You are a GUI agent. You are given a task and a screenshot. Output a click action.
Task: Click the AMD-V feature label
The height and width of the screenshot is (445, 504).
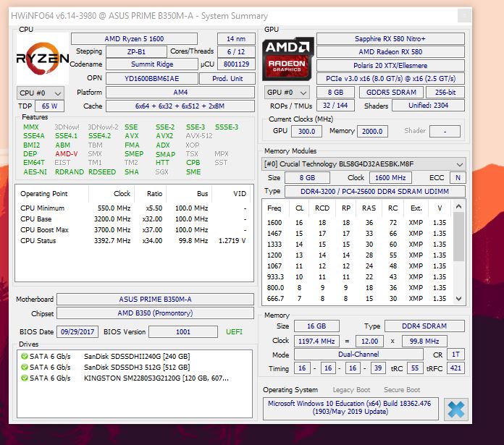pos(66,154)
